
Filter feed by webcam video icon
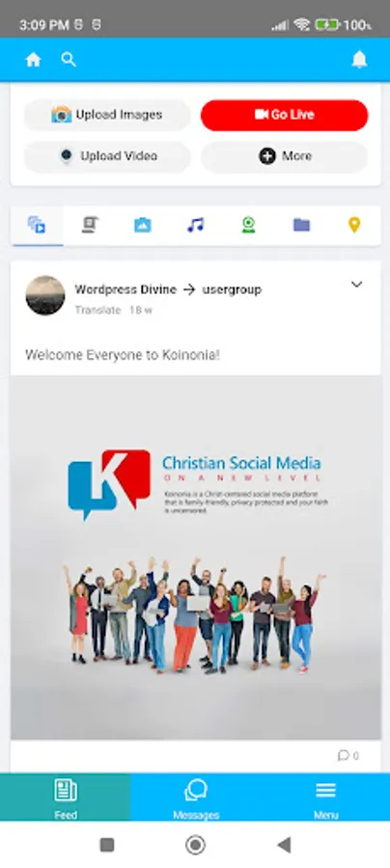click(248, 225)
